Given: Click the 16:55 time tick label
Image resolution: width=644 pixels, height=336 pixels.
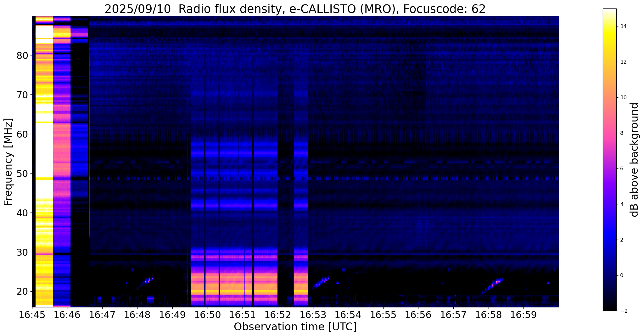Looking at the screenshot, I should [383, 315].
